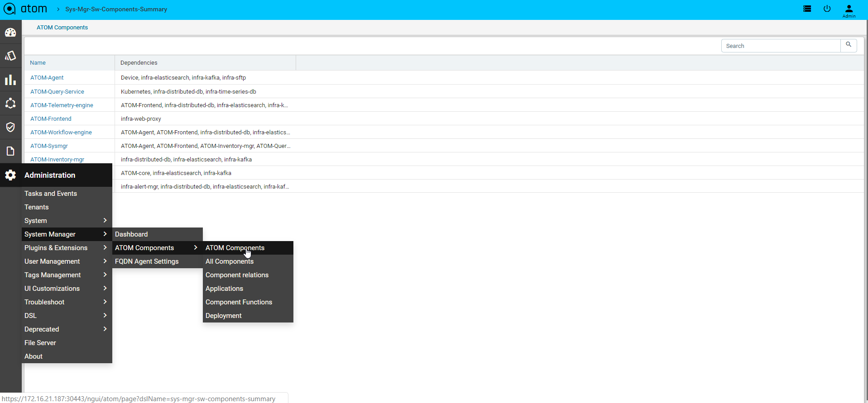The image size is (868, 403).
Task: Expand DSL submenu arrow
Action: click(x=105, y=315)
